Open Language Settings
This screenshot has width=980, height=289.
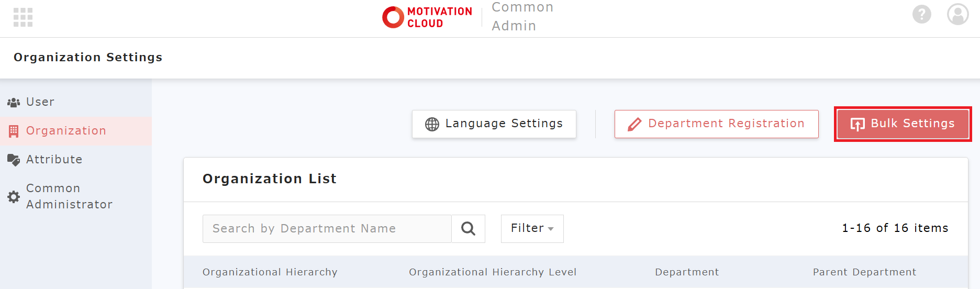494,124
